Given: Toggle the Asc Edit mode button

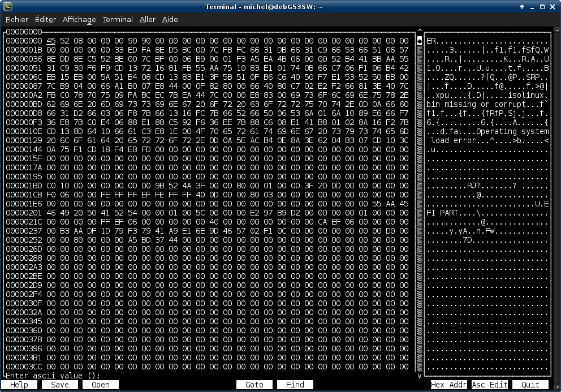Looking at the screenshot, I should (489, 385).
